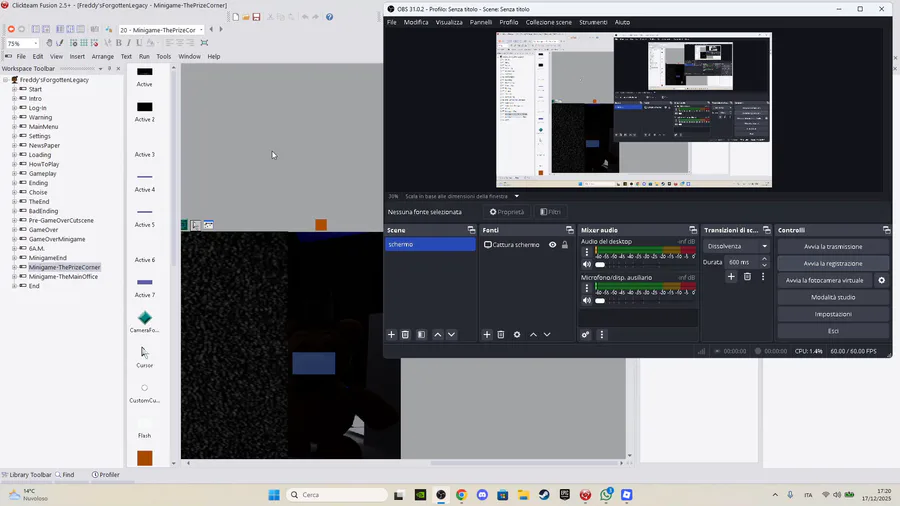The image size is (900, 506).
Task: Open Fusion help question mark icon
Action: pyautogui.click(x=329, y=17)
